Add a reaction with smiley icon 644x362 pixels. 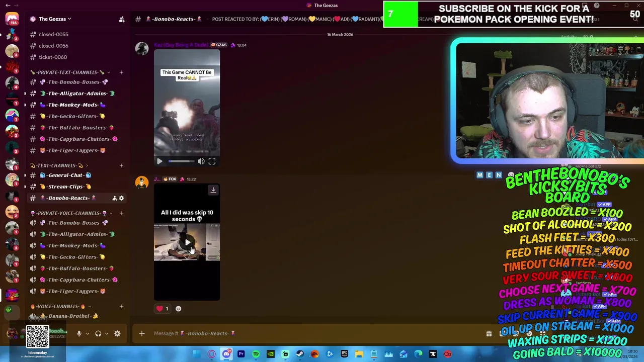tap(178, 309)
